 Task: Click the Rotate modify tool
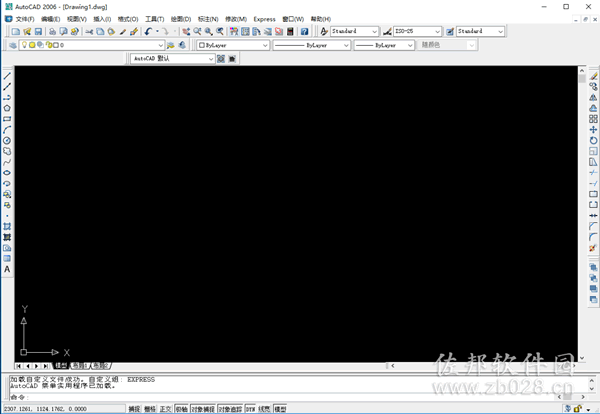tap(593, 140)
